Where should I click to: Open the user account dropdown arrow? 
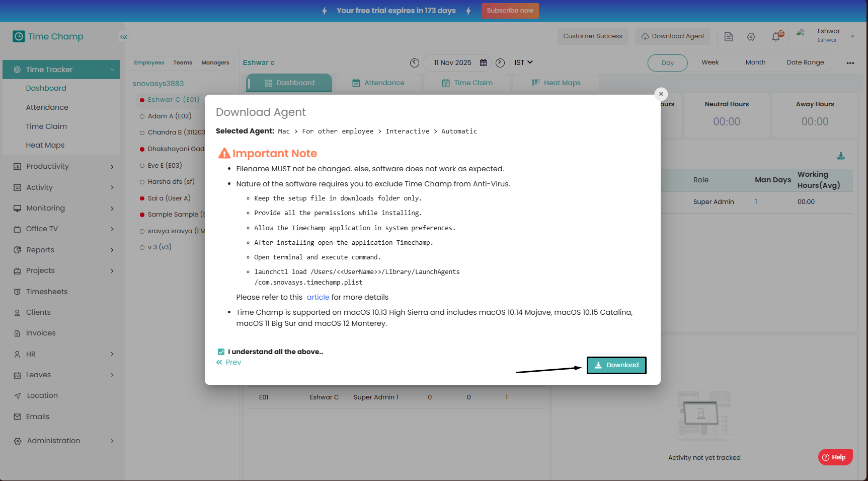[x=852, y=36]
